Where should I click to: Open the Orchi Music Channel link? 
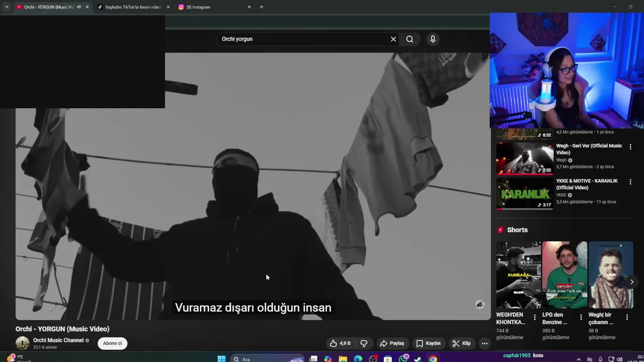pyautogui.click(x=58, y=340)
